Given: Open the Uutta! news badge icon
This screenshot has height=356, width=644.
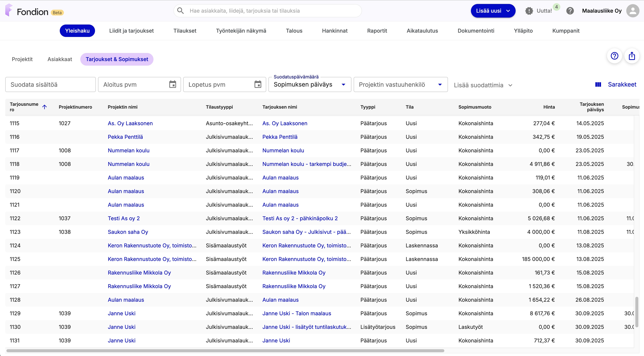Looking at the screenshot, I should tap(529, 11).
